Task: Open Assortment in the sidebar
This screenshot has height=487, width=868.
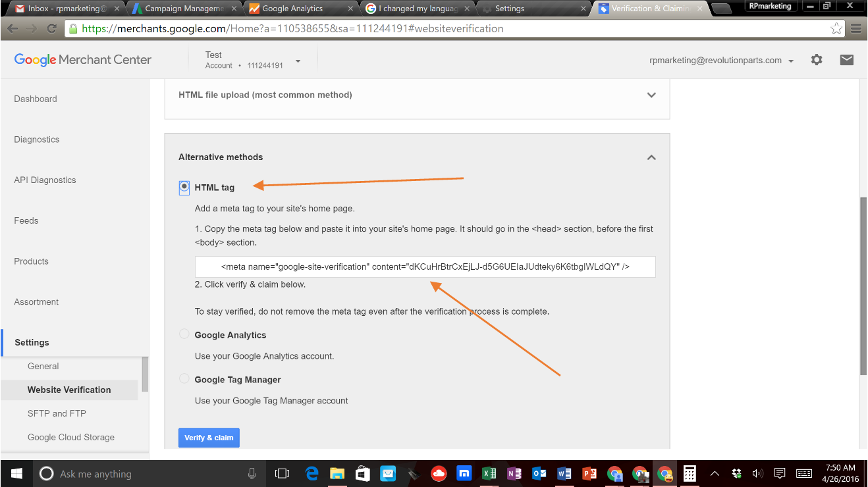Action: [x=36, y=301]
